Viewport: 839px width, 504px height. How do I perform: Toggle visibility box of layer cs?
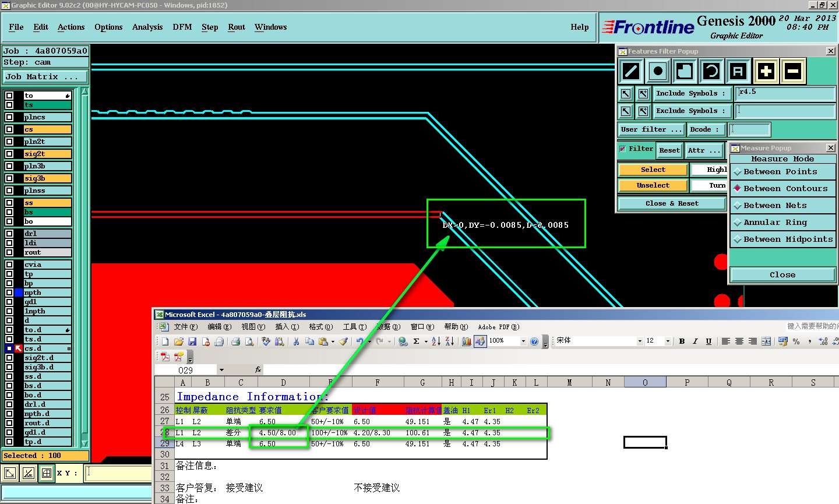9,129
